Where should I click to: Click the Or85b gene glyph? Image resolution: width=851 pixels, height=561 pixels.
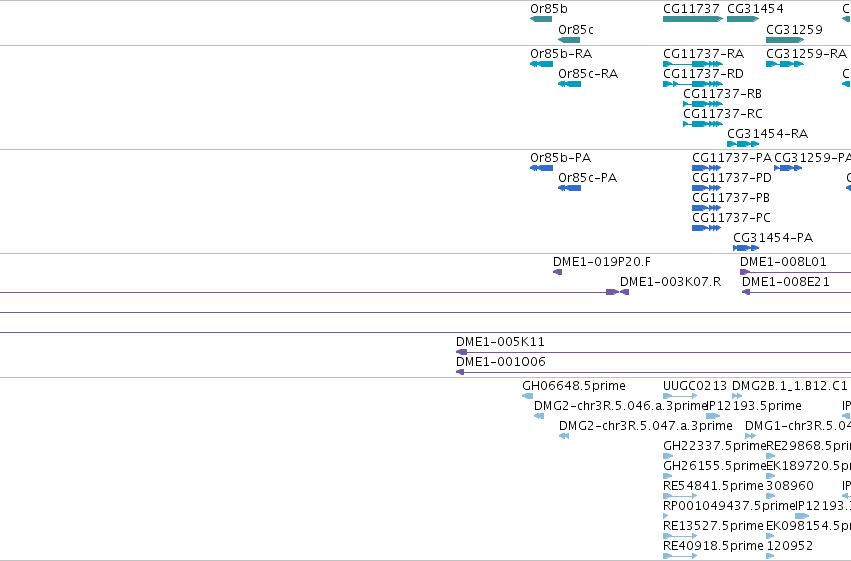pyautogui.click(x=541, y=19)
